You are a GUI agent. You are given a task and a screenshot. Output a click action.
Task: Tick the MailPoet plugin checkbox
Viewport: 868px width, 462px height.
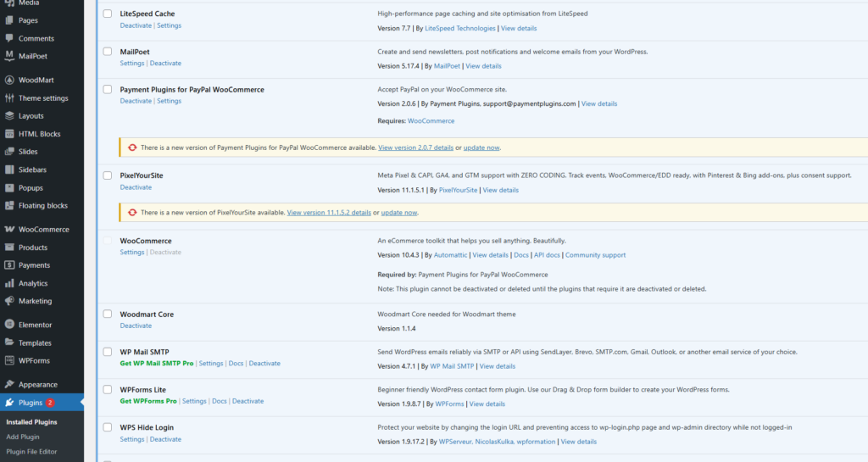pos(108,52)
